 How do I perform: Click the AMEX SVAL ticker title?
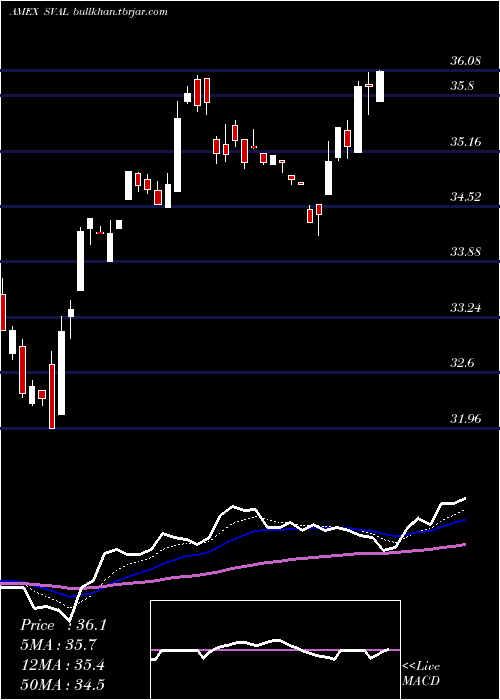[39, 12]
